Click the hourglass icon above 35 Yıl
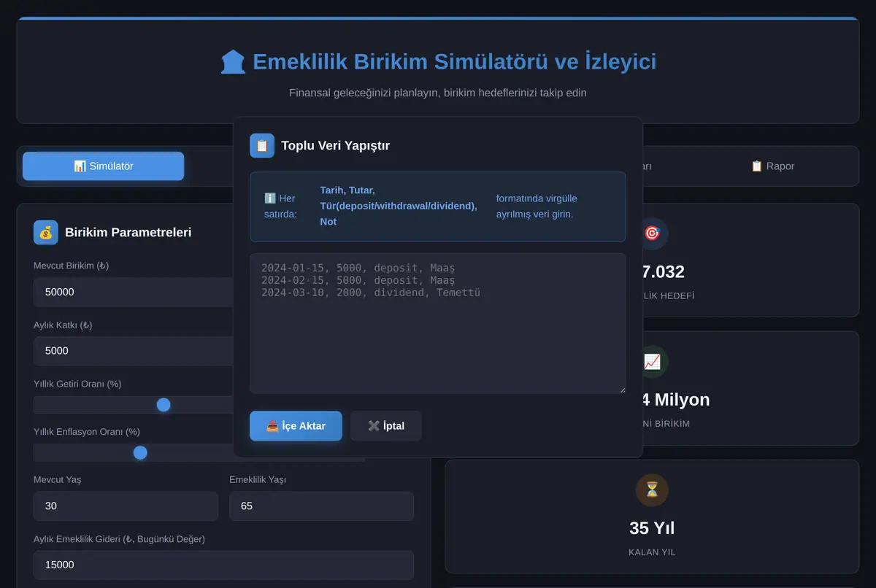The height and width of the screenshot is (588, 876). click(x=652, y=490)
